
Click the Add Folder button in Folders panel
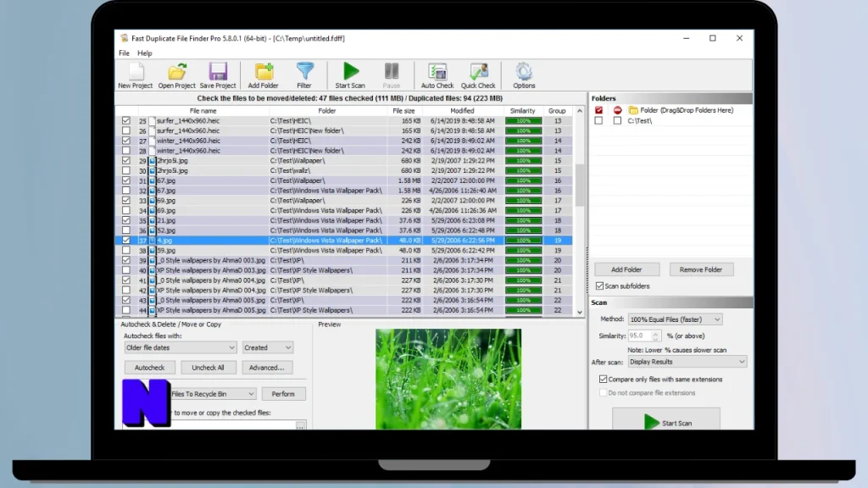(x=626, y=269)
